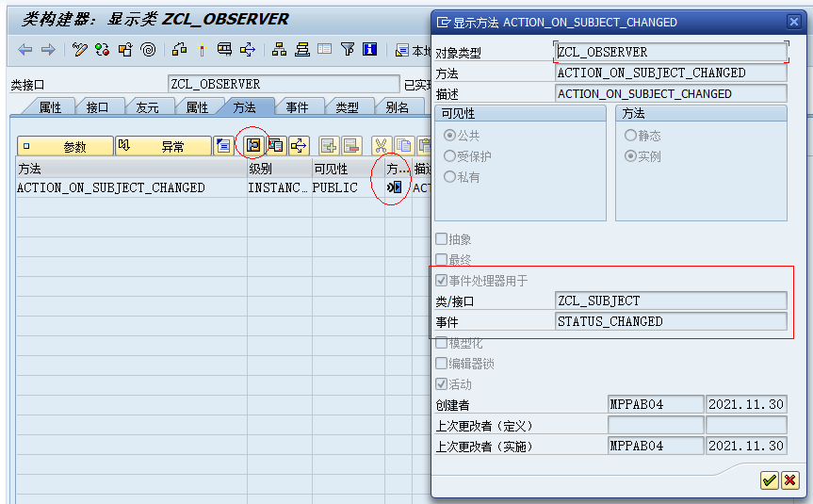813x504 pixels.
Task: Toggle the 事件处理器用于 checkbox
Action: click(x=441, y=281)
